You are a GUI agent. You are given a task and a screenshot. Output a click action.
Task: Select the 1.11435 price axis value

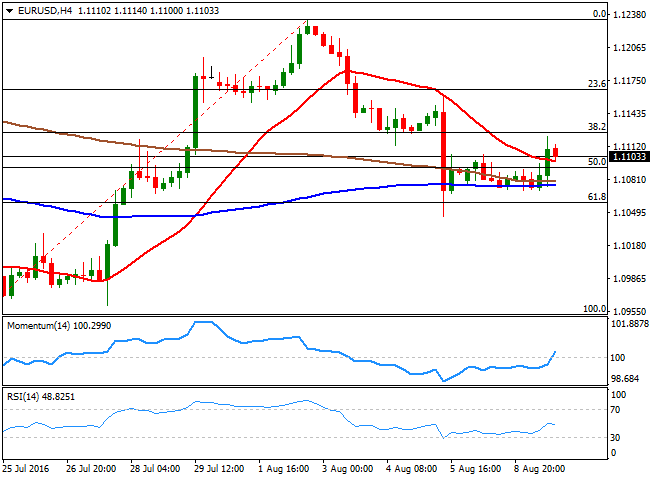tap(629, 114)
